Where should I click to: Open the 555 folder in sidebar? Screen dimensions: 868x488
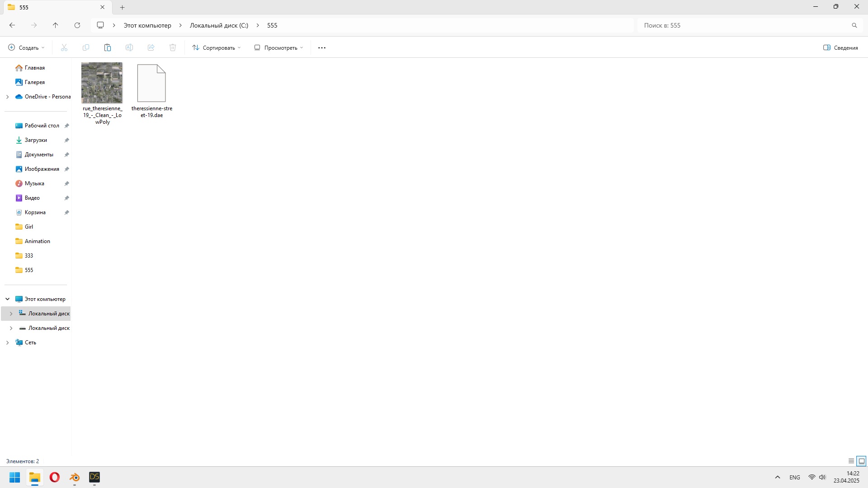(29, 270)
